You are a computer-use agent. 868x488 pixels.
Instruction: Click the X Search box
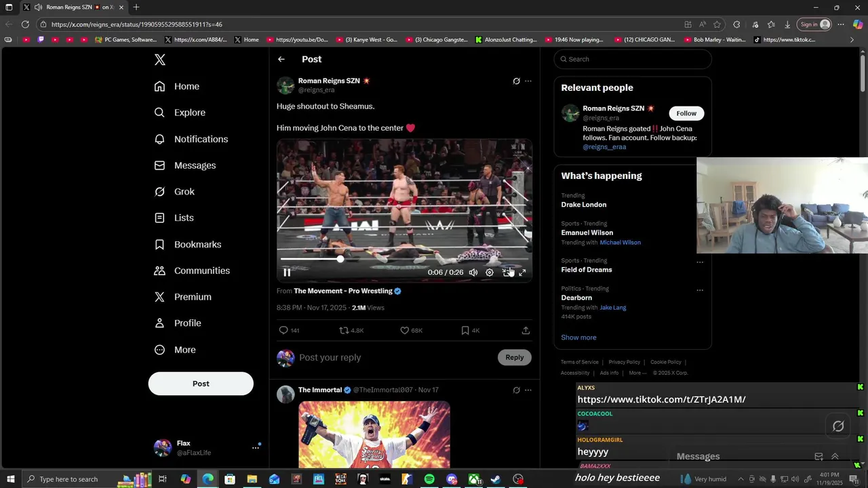(633, 59)
